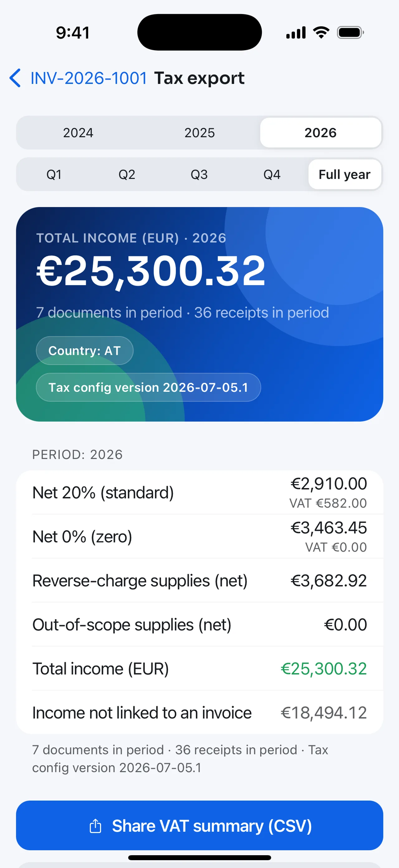399x868 pixels.
Task: Choose the Q3 quarter filter
Action: tap(199, 175)
